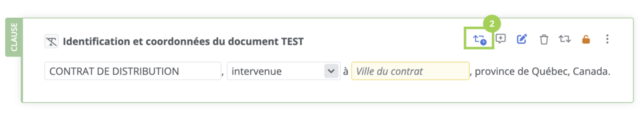Expand the "intervenue" dropdown chevron
The image size is (644, 119).
click(x=331, y=71)
